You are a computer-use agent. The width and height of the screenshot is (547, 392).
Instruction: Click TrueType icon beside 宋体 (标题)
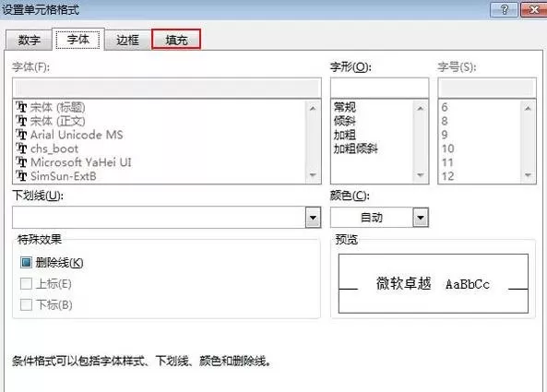pyautogui.click(x=21, y=107)
